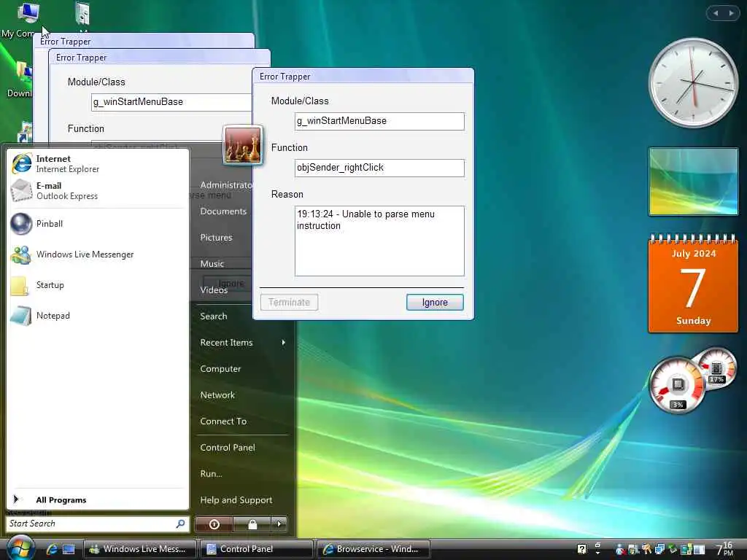Viewport: 747px width, 560px height.
Task: Switch to Control Panel taskbar button
Action: pos(256,549)
